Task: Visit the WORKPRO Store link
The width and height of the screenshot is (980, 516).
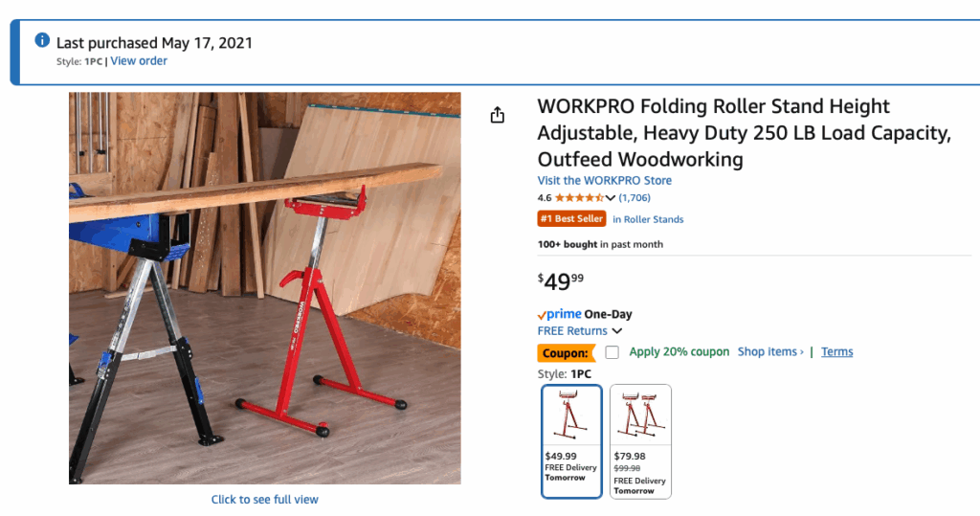Action: 605,180
